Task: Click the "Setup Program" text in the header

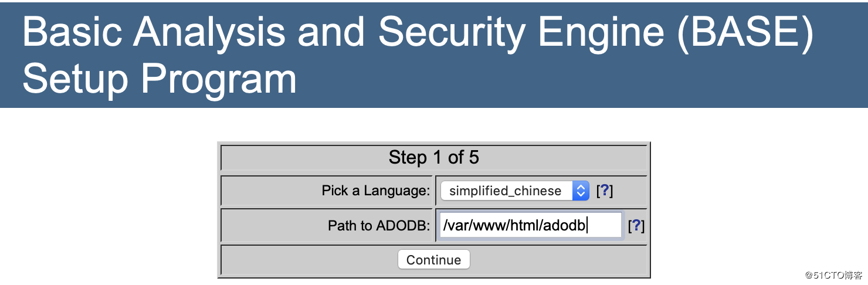Action: pos(160,79)
